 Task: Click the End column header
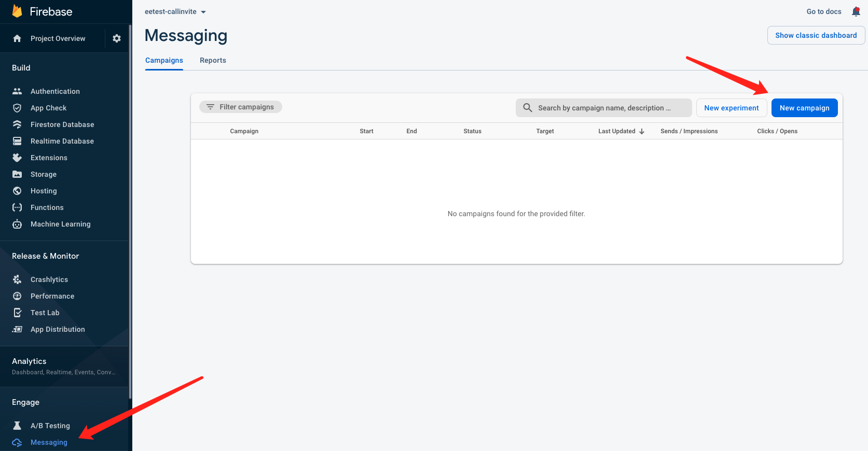click(412, 131)
